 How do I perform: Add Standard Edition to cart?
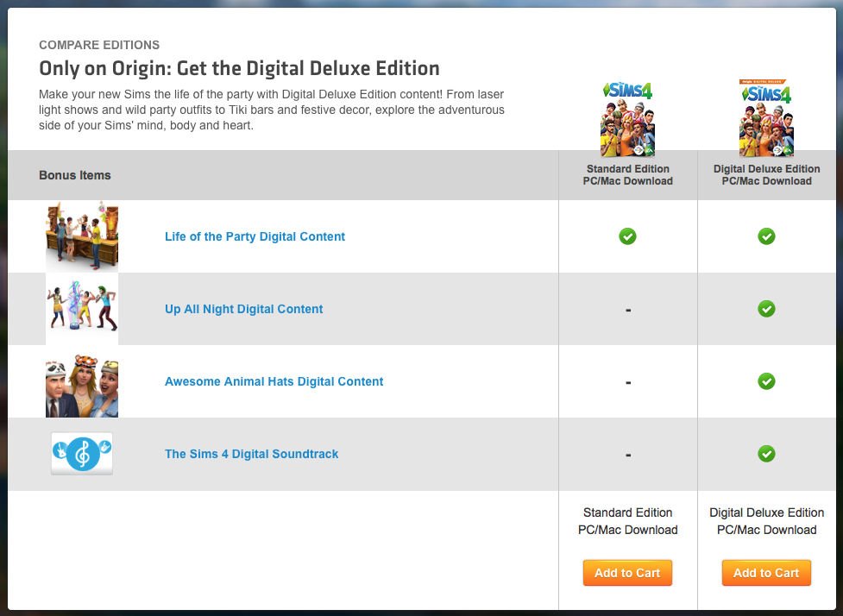click(627, 573)
